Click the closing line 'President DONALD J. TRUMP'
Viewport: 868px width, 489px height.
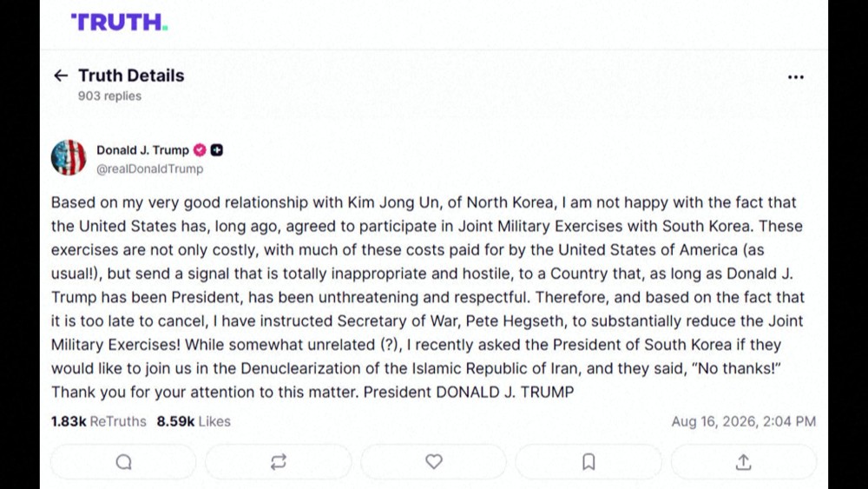[469, 392]
